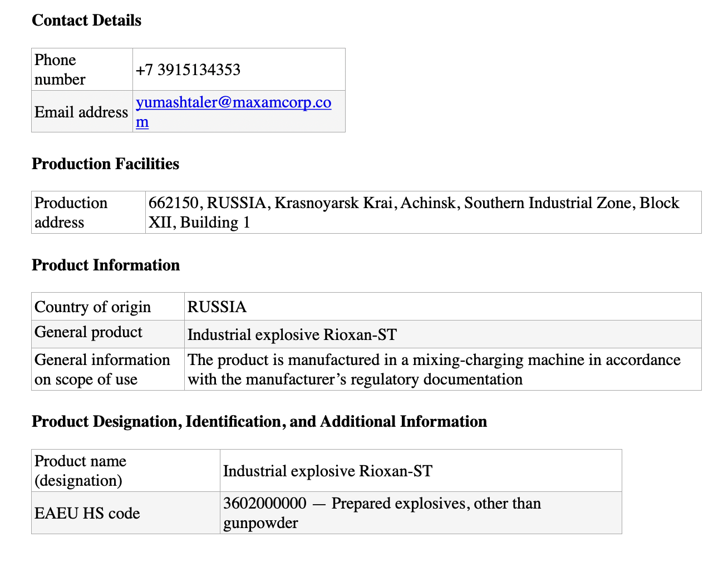
Task: Click the RUSSIA country of origin value
Action: (217, 307)
